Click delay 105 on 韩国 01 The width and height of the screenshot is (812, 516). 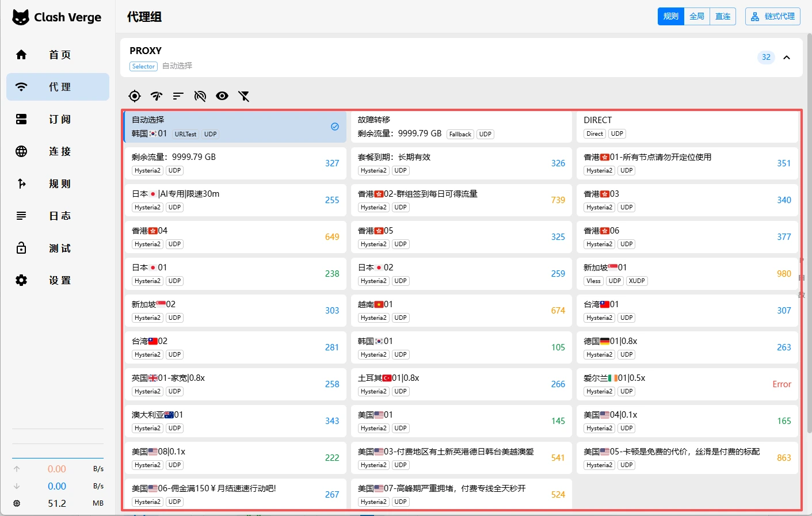click(558, 347)
